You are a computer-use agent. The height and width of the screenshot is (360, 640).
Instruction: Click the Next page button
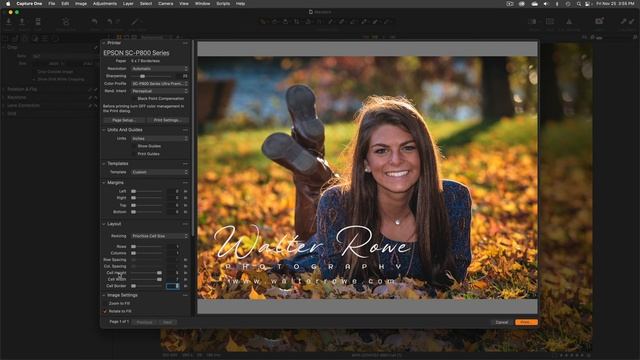167,322
